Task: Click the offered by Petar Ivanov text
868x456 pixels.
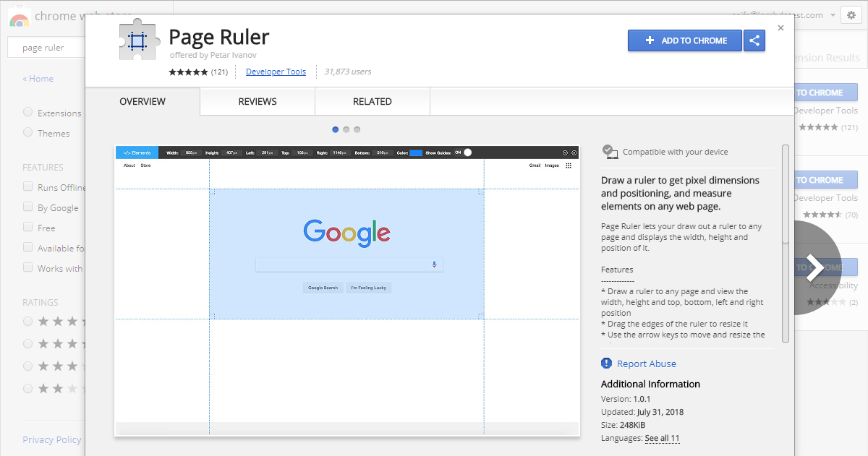Action: (x=213, y=55)
